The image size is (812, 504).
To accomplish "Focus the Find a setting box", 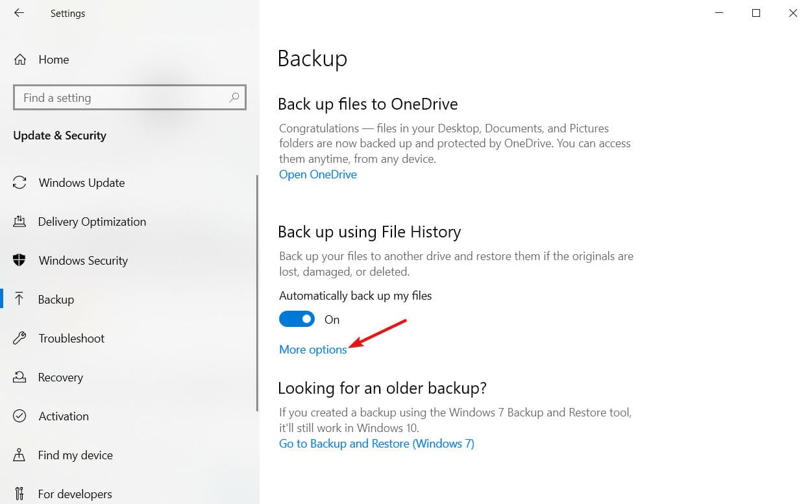I will tap(130, 98).
